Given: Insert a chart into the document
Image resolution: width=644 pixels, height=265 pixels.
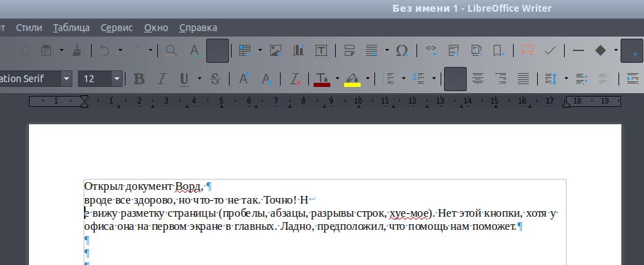Looking at the screenshot, I should point(299,50).
